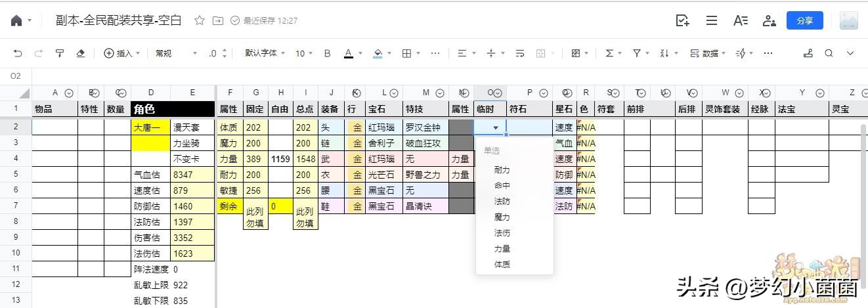Viewport: 868px width, 308px height.
Task: Select 体质 in the dropdown list
Action: point(515,264)
